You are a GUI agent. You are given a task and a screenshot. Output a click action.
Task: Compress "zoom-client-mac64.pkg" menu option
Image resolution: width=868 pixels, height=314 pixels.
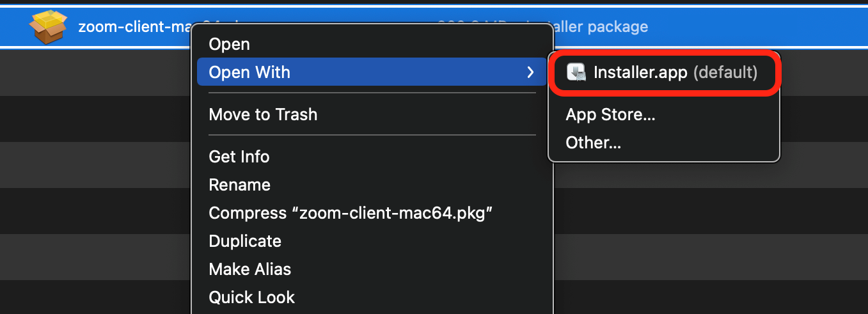pos(372,213)
